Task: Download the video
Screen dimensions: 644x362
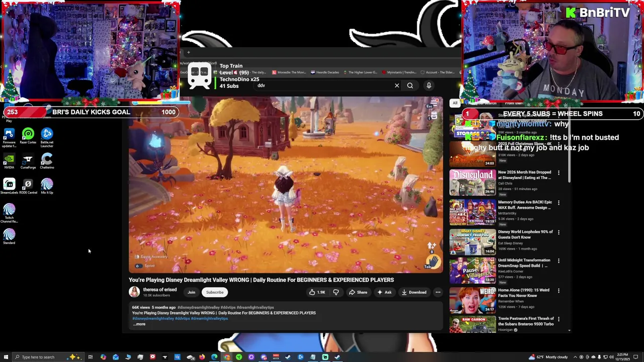Action: pos(414,292)
